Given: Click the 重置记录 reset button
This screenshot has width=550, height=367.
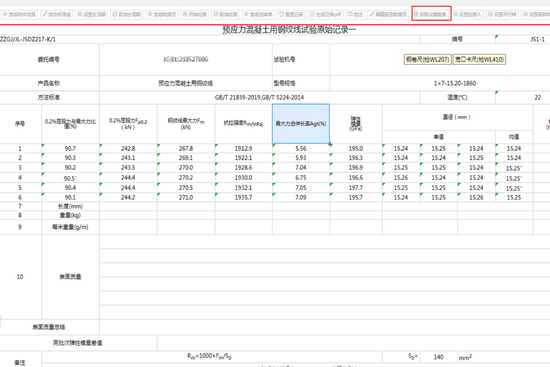Looking at the screenshot, I should (291, 14).
